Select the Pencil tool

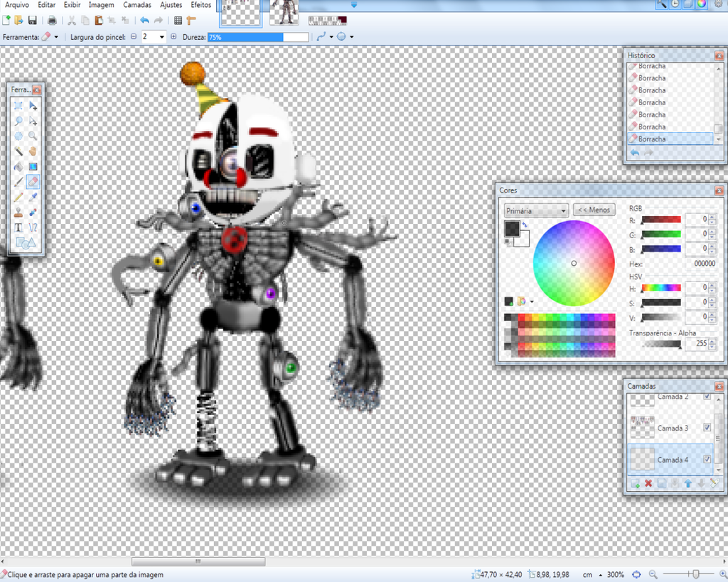coord(18,198)
